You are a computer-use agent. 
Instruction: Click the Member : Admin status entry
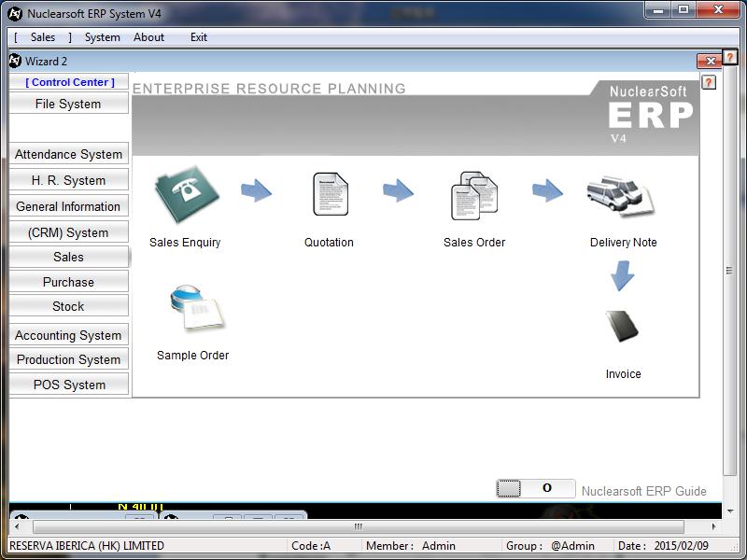(411, 546)
